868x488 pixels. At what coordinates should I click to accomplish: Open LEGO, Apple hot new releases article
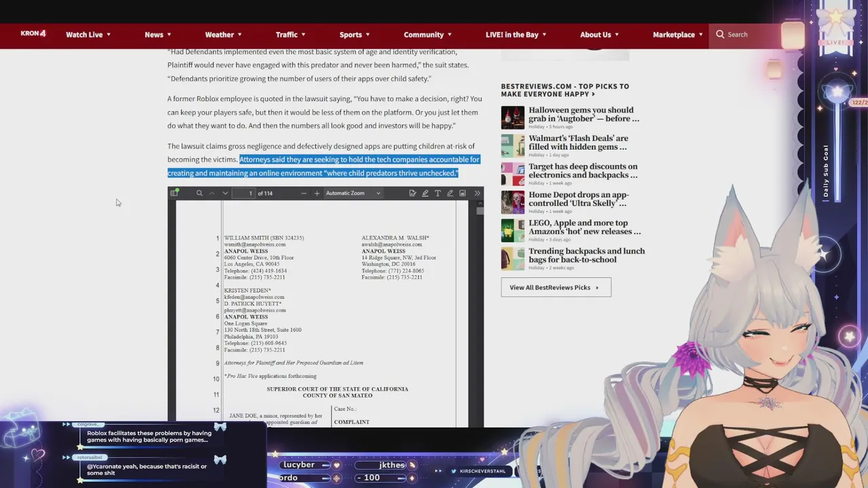pos(585,227)
